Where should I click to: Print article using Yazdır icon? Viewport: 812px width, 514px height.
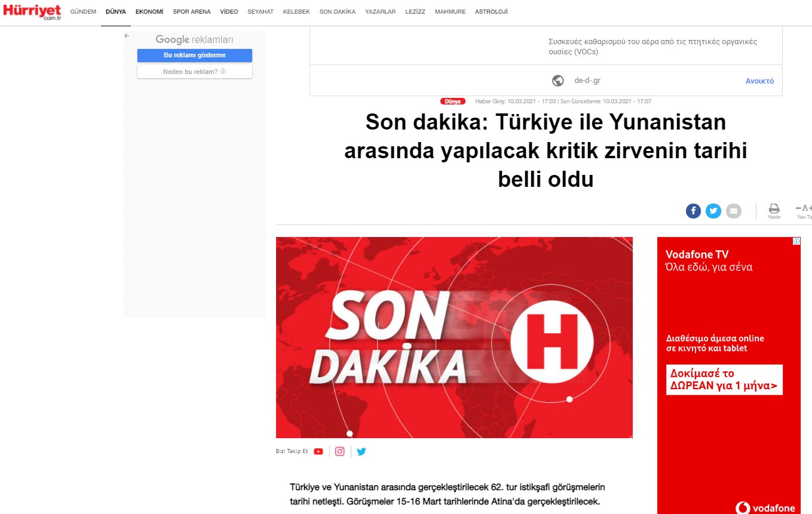click(774, 211)
